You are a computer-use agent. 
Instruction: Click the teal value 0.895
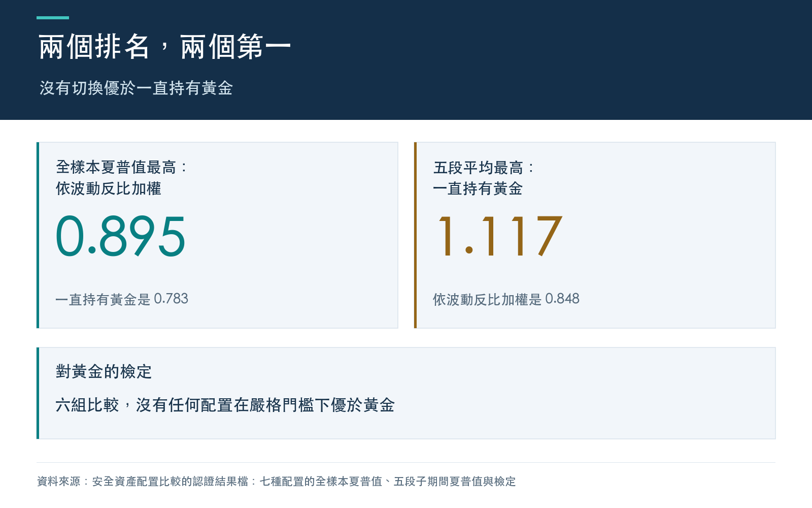[121, 236]
